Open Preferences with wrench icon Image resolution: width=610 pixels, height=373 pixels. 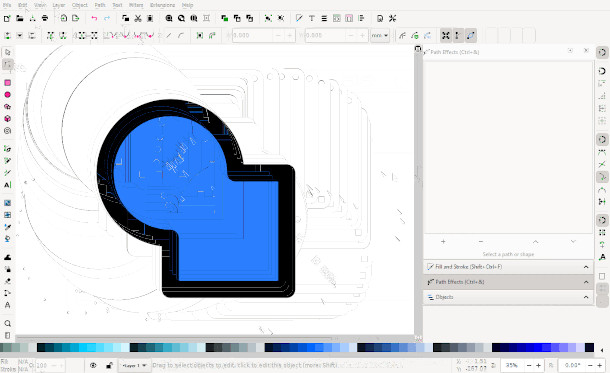pos(393,18)
